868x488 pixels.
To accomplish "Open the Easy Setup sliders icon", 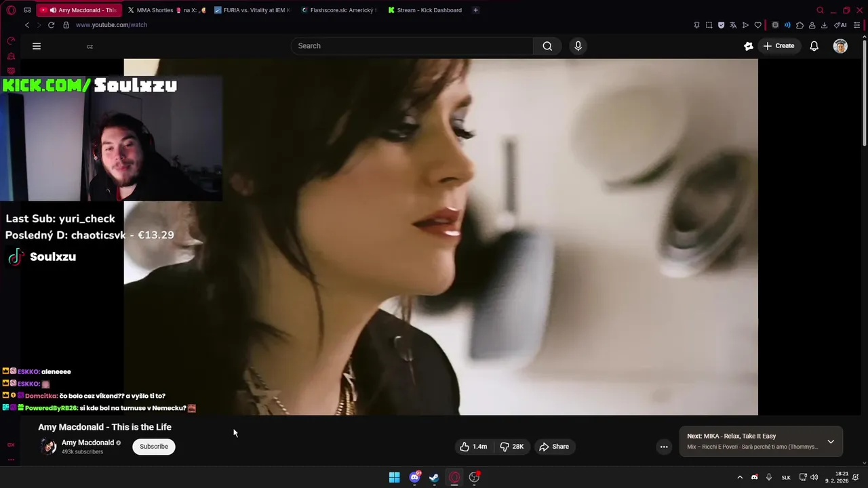I will (858, 25).
